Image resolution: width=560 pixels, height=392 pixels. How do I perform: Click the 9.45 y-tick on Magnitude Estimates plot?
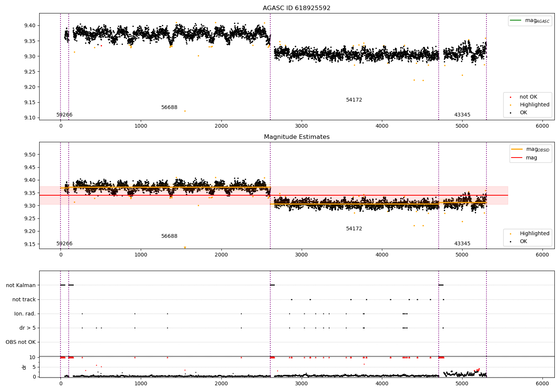tap(30, 167)
